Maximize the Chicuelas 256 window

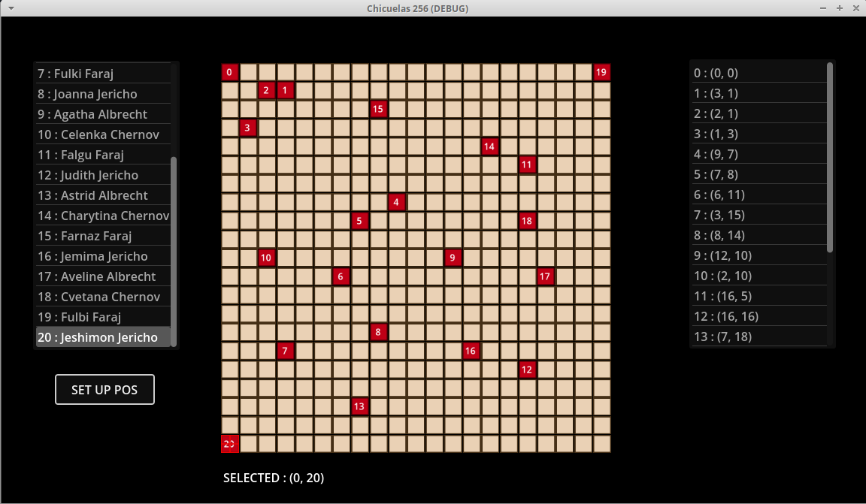pyautogui.click(x=840, y=8)
